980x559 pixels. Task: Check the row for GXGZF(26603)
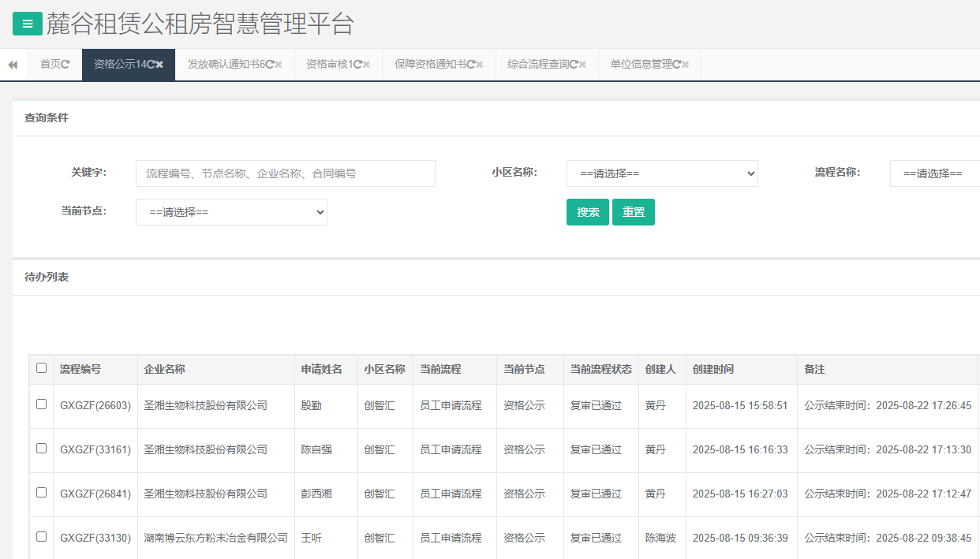[x=42, y=404]
